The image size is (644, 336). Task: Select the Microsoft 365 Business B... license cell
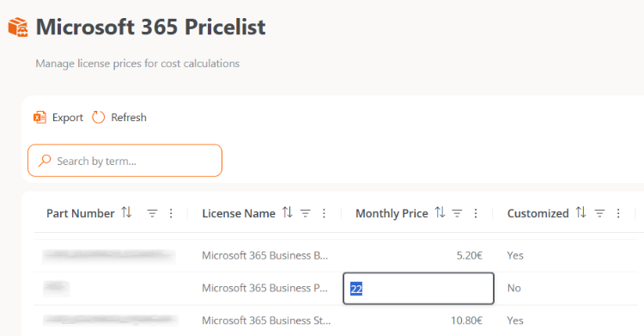pos(265,255)
